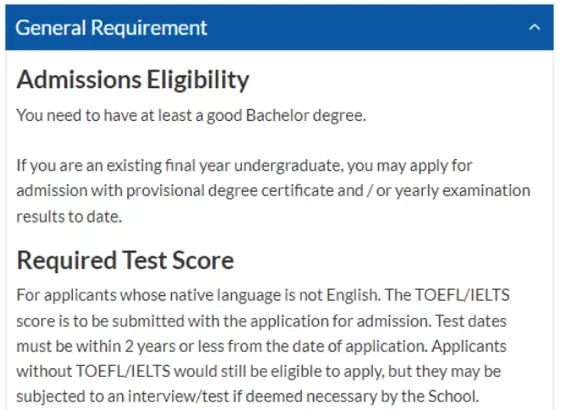Image resolution: width=561 pixels, height=410 pixels.
Task: Click the 'without TOEFL/IELTS would still' line
Action: click(x=258, y=371)
